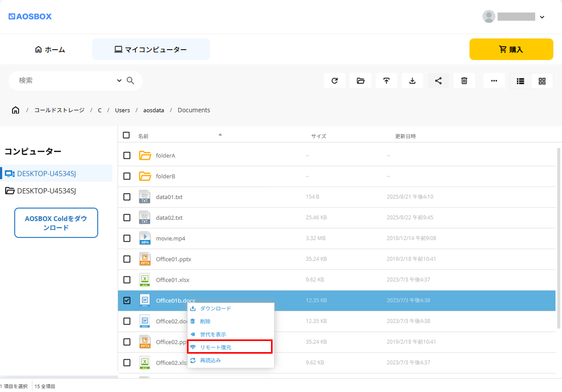Viewport: 562px width, 392px height.
Task: Click the refresh icon in toolbar
Action: pyautogui.click(x=334, y=81)
